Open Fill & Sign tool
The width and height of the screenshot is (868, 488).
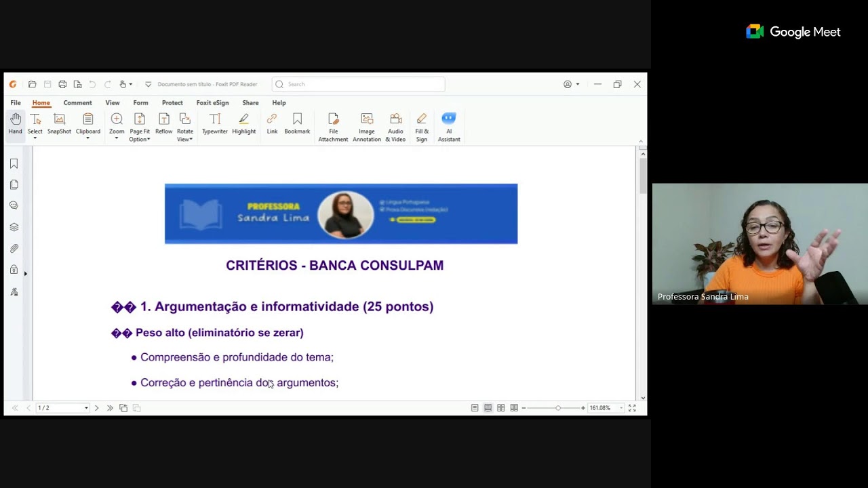click(x=422, y=127)
